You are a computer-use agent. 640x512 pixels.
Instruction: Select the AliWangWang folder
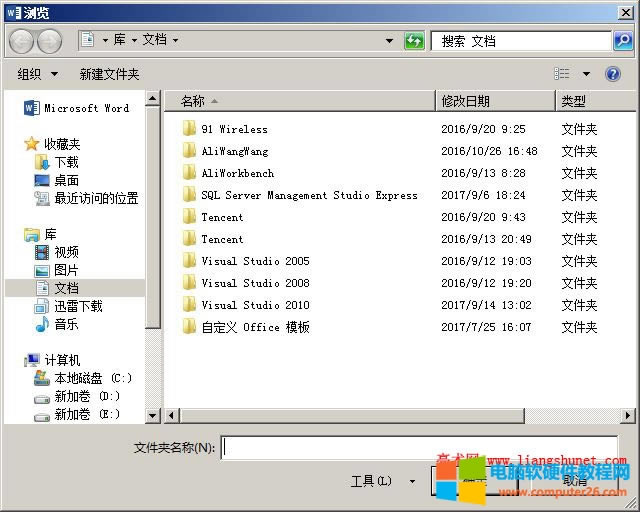(x=234, y=151)
